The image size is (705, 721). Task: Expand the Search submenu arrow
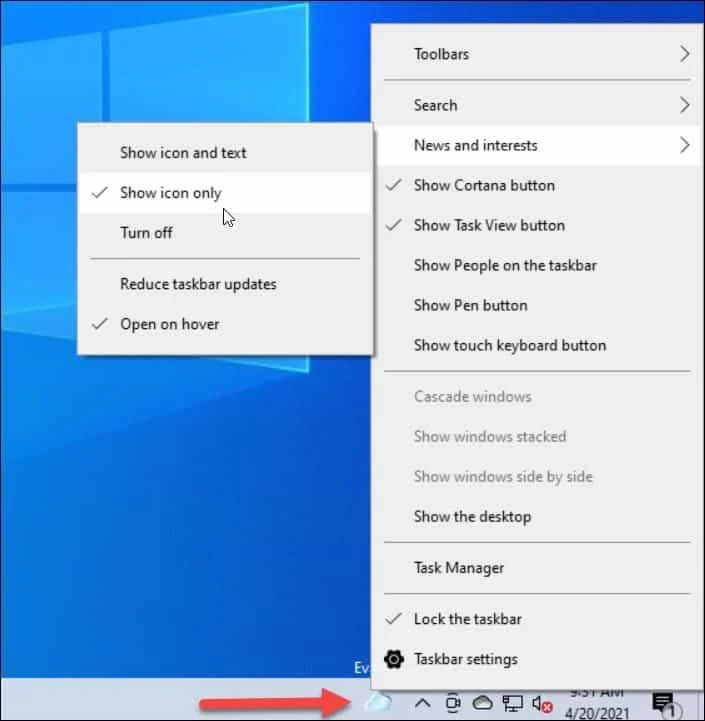tap(685, 105)
